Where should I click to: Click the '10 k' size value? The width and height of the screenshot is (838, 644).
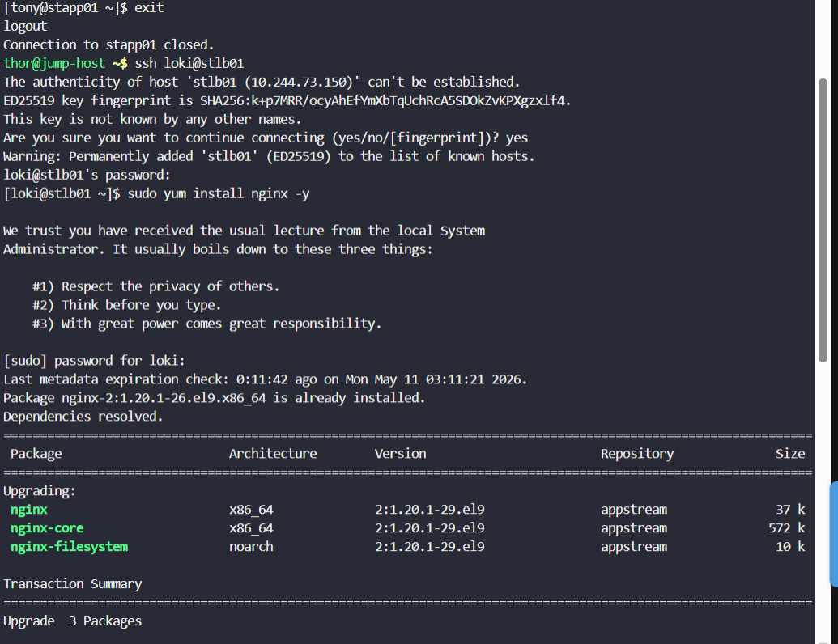(x=790, y=547)
